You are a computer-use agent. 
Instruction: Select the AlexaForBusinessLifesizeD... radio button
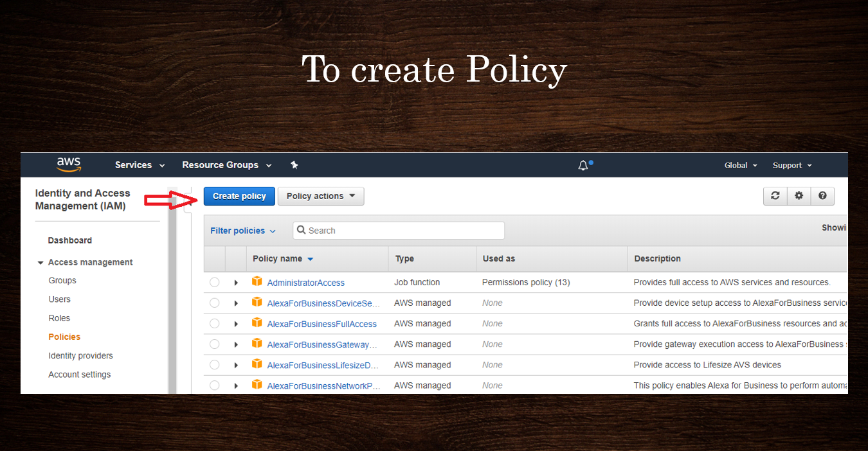(x=215, y=364)
